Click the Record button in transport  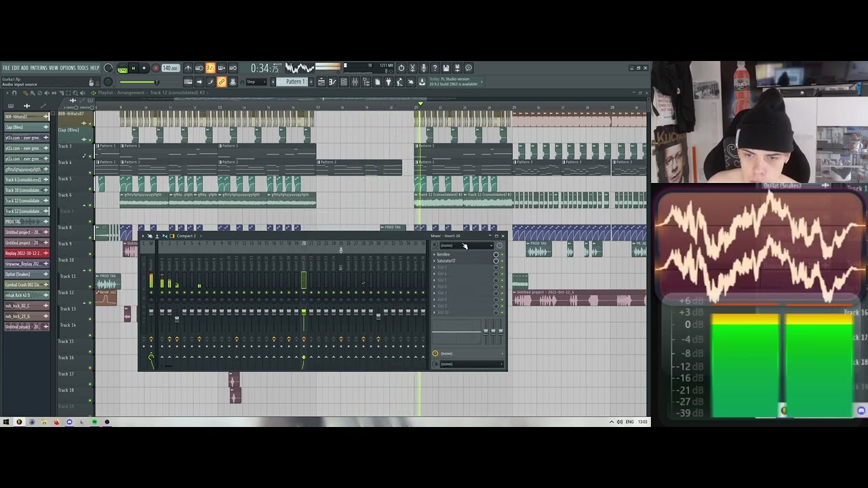click(x=156, y=68)
